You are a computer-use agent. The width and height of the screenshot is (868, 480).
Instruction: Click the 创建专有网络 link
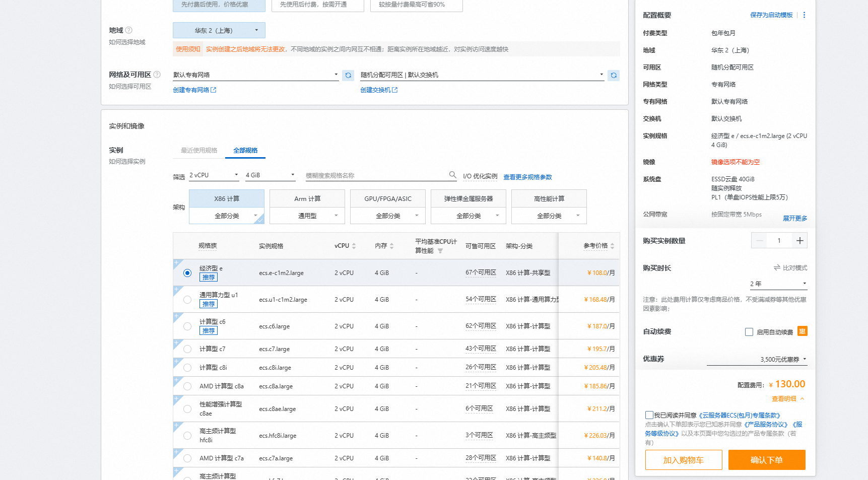pos(194,90)
